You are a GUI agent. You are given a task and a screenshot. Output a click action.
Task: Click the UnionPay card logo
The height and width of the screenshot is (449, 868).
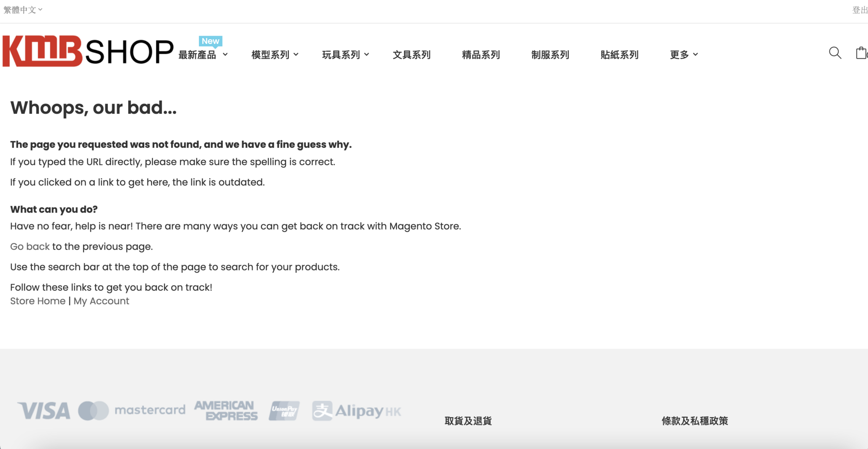pyautogui.click(x=284, y=411)
